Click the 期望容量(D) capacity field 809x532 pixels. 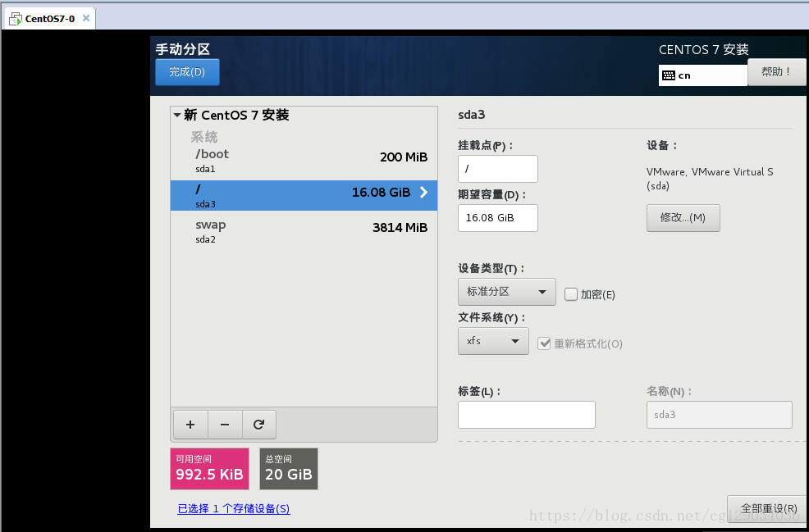coord(498,218)
